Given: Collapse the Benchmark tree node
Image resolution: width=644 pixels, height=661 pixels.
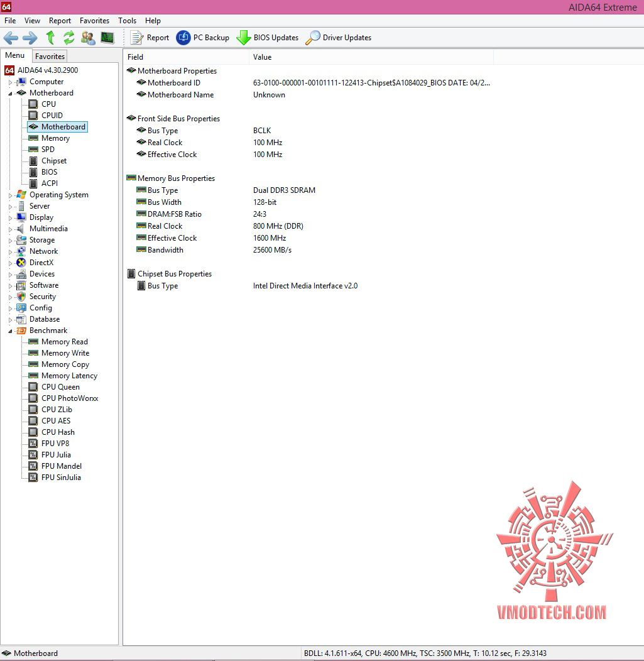Looking at the screenshot, I should point(10,331).
